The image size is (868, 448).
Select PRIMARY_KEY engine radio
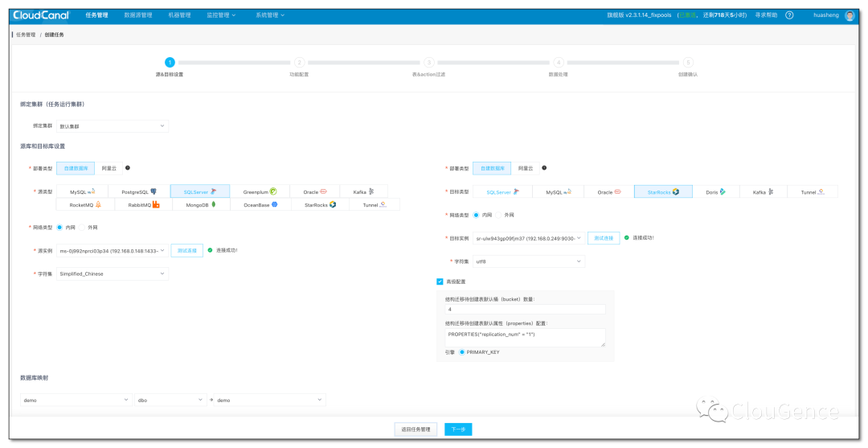tap(461, 352)
